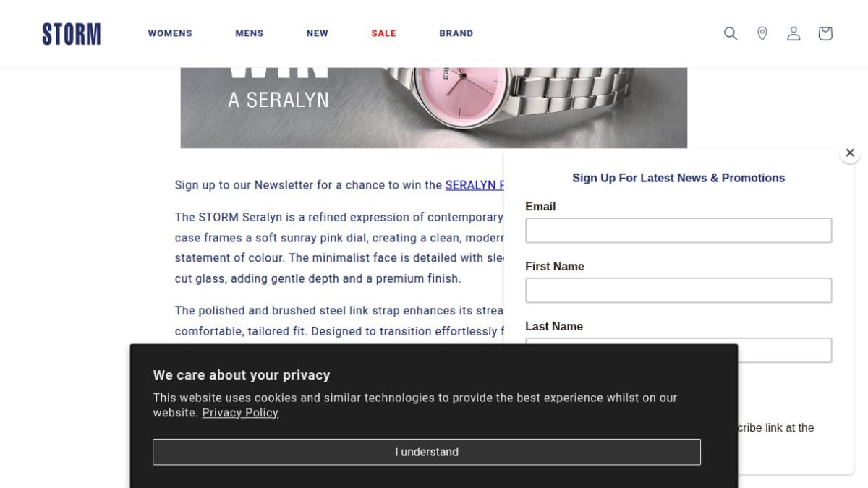Go to the NEW section
868x488 pixels.
tap(318, 33)
